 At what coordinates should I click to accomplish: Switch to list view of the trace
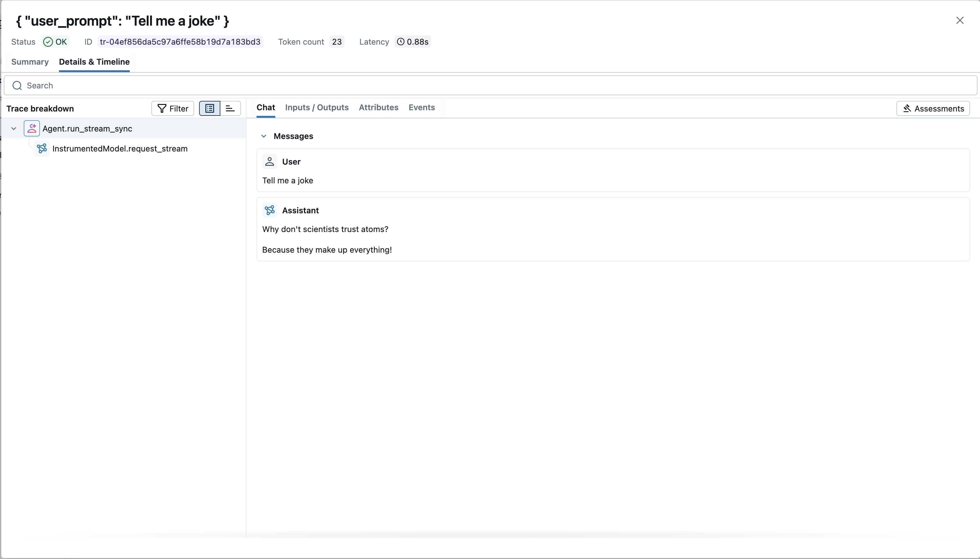click(x=209, y=108)
